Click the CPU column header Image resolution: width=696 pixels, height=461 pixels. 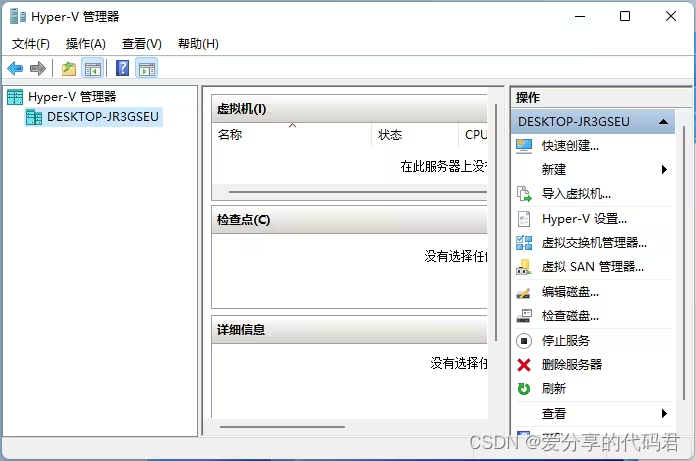474,134
